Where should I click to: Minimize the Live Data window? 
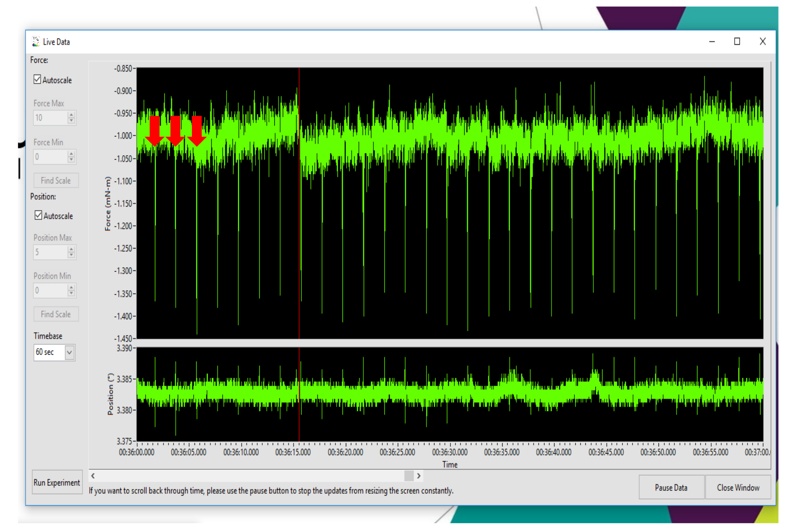coord(712,42)
